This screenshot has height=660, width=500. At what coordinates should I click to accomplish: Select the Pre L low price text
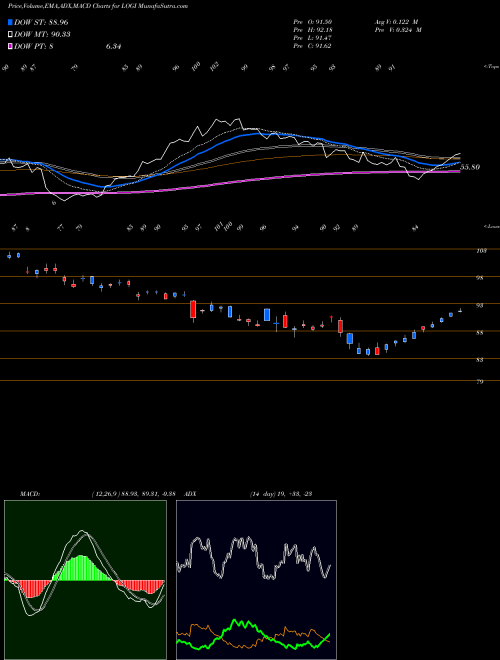click(x=313, y=38)
